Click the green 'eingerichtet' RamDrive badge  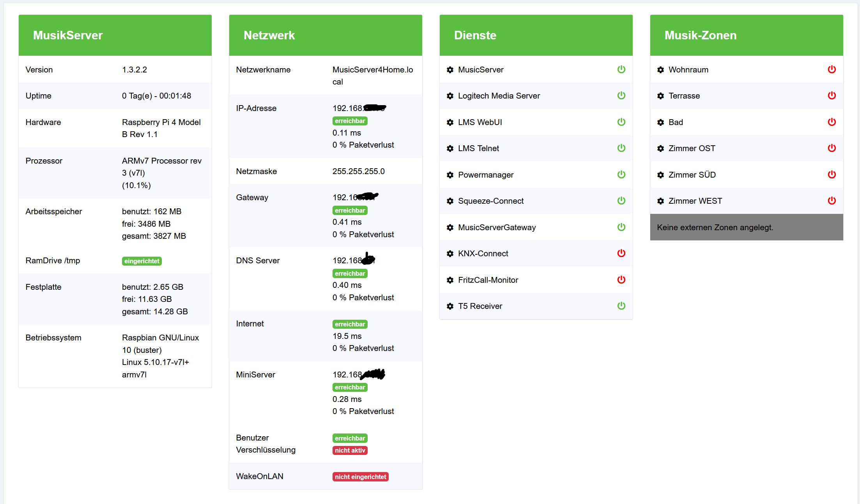click(142, 261)
